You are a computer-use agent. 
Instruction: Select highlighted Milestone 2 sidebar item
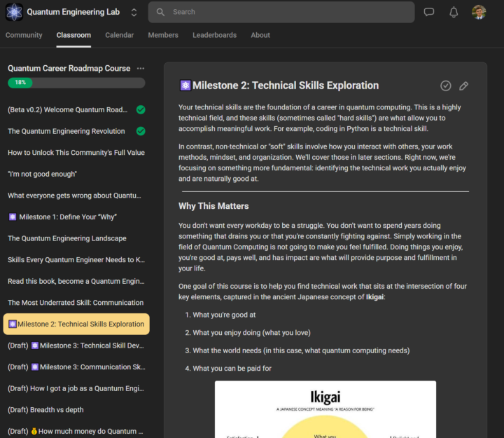tap(76, 324)
